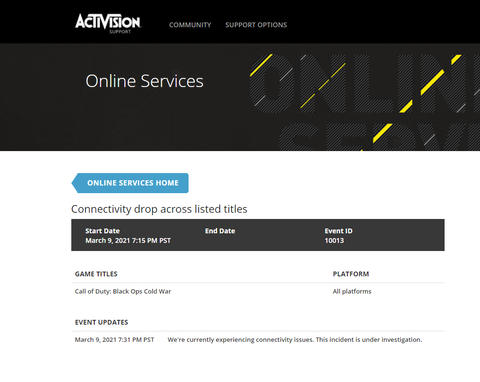
Task: Select 'Call of Duty: Black Ops Cold War' row
Action: coord(258,291)
